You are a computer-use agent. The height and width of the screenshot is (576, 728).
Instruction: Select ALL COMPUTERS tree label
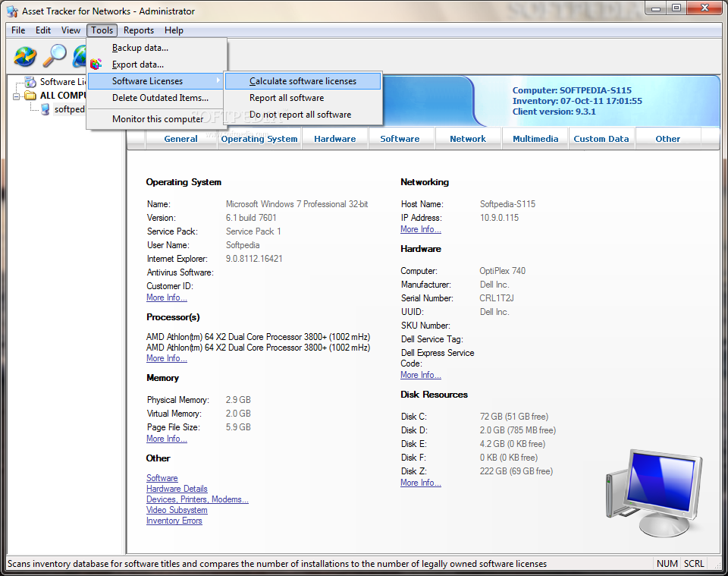coord(63,96)
